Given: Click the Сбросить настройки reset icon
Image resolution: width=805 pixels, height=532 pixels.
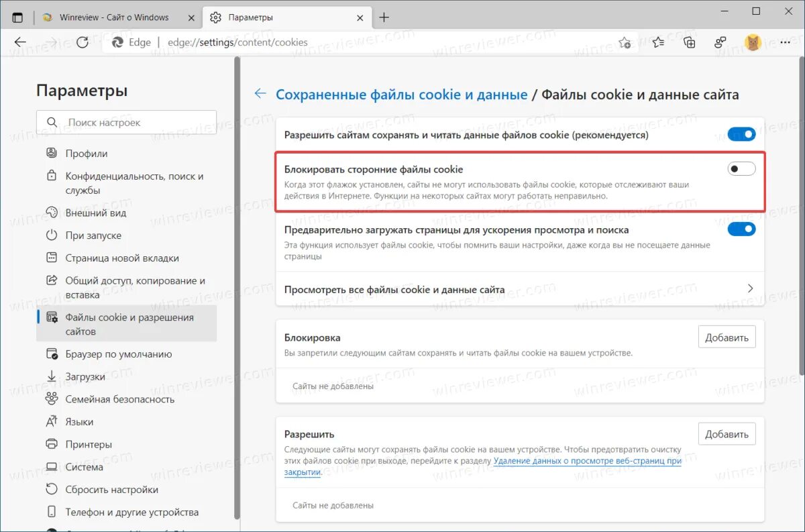Looking at the screenshot, I should coord(52,489).
